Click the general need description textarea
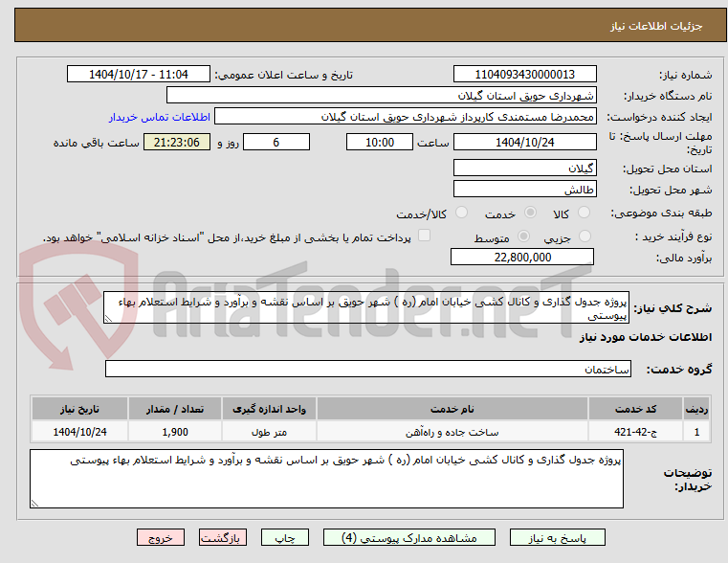This screenshot has height=563, width=728. 365,307
